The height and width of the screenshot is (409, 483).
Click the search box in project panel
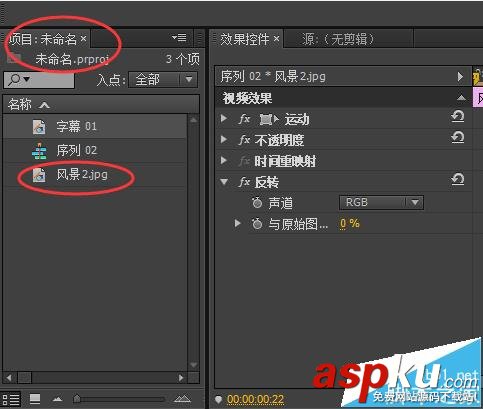[39, 80]
